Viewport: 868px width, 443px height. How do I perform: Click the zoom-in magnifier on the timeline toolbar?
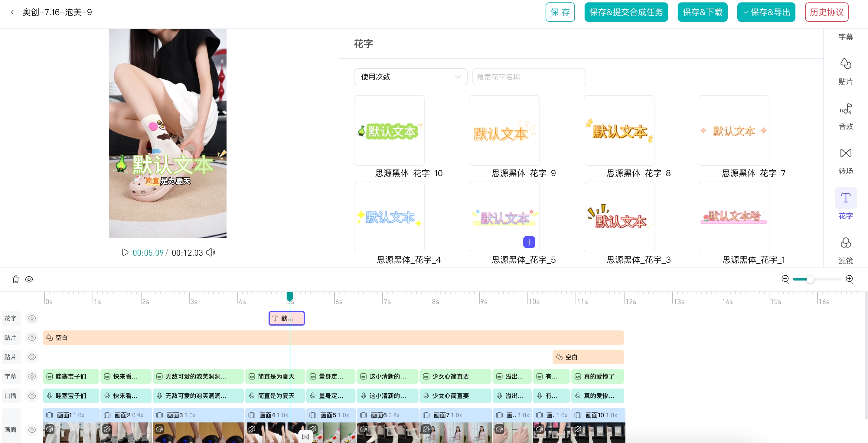click(849, 279)
